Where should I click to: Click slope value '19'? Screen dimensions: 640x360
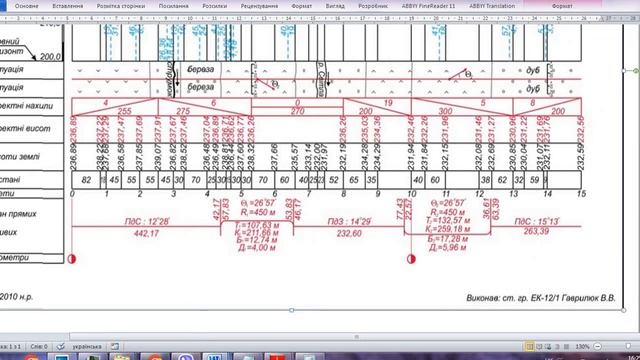pos(388,103)
